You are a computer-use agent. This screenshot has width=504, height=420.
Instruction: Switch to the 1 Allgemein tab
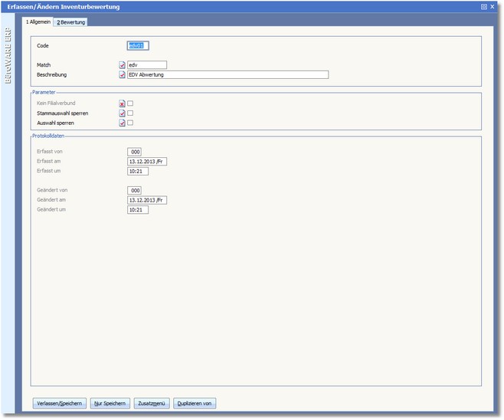(x=38, y=22)
